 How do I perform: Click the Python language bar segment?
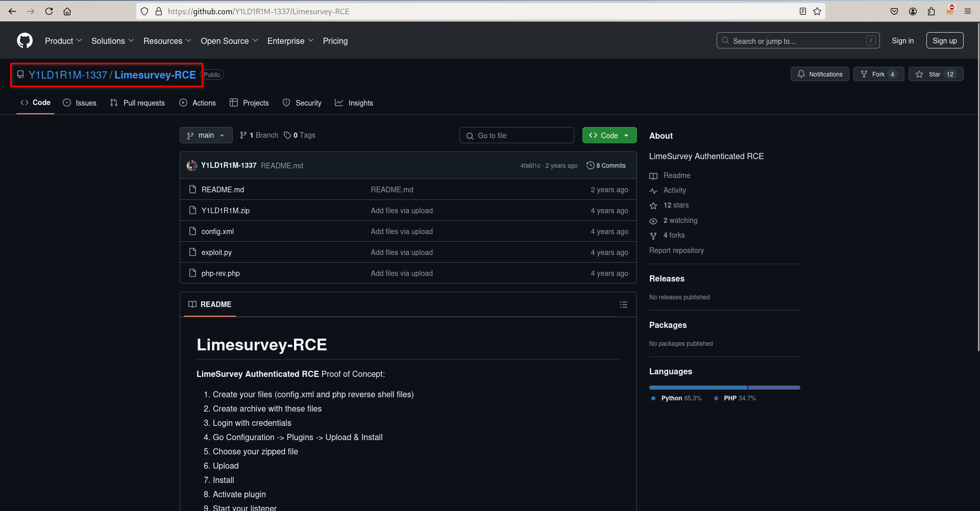[698, 388]
